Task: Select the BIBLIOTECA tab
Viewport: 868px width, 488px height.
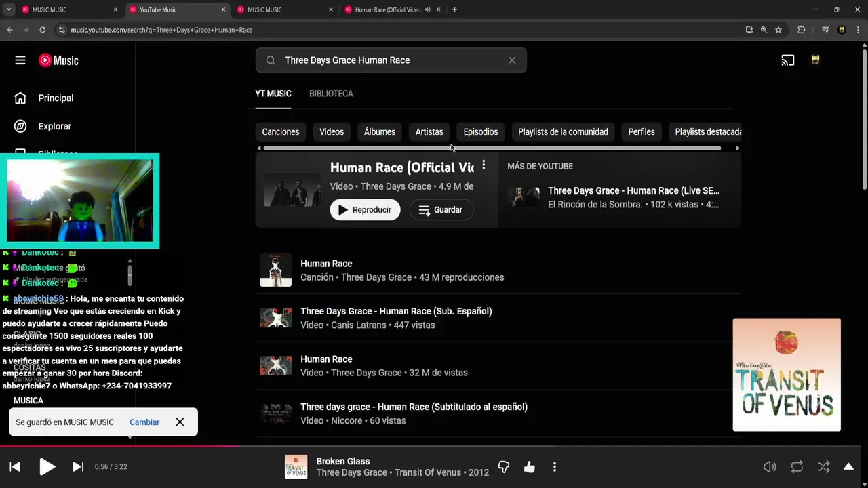Action: tap(331, 94)
